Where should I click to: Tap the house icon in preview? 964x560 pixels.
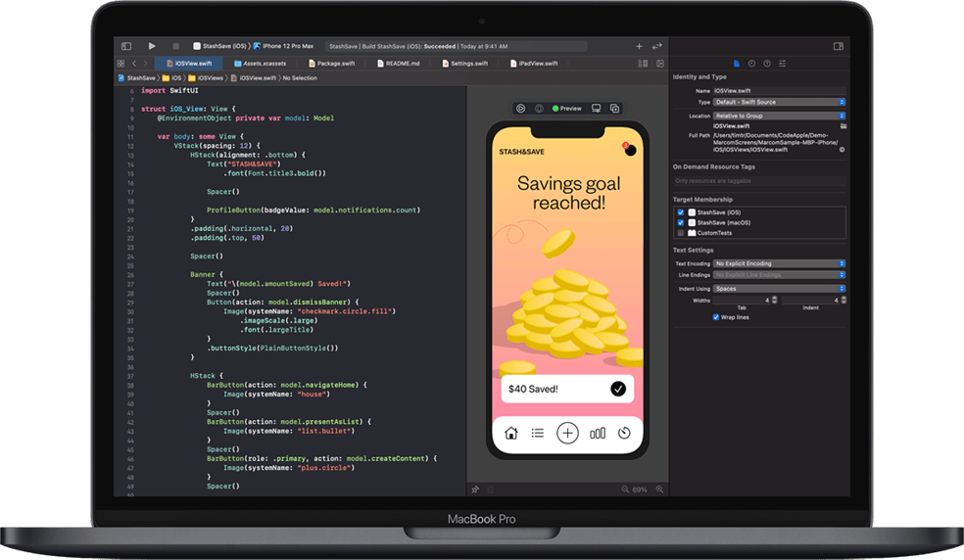510,434
